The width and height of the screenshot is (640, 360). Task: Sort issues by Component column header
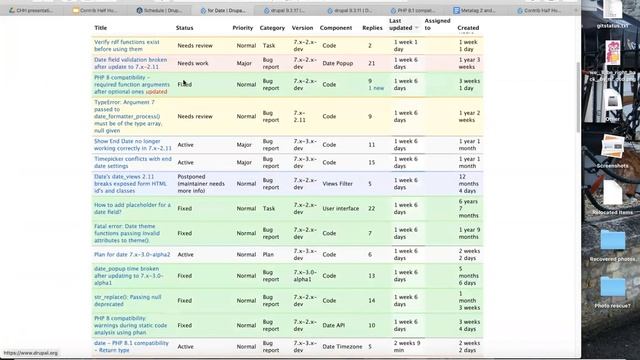[x=336, y=28]
